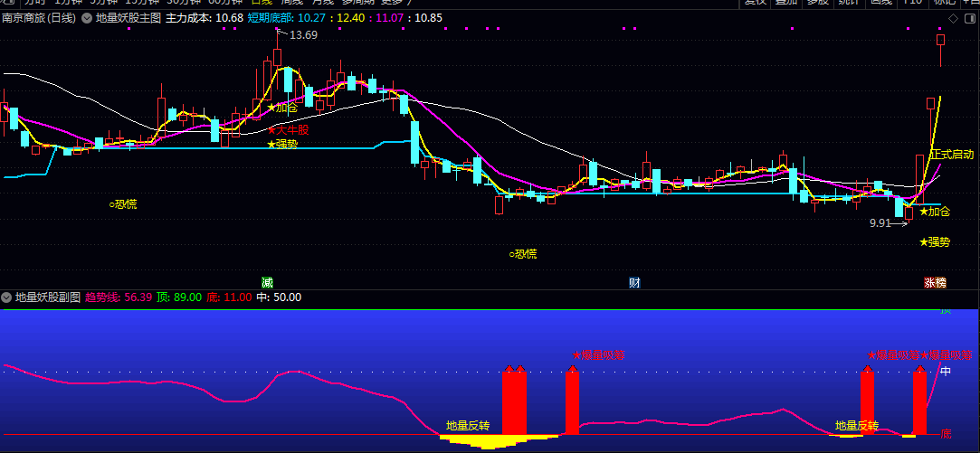The height and width of the screenshot is (453, 980).
Task: Open the 地量妖股副图 indicator dropdown arrow
Action: coord(7,297)
